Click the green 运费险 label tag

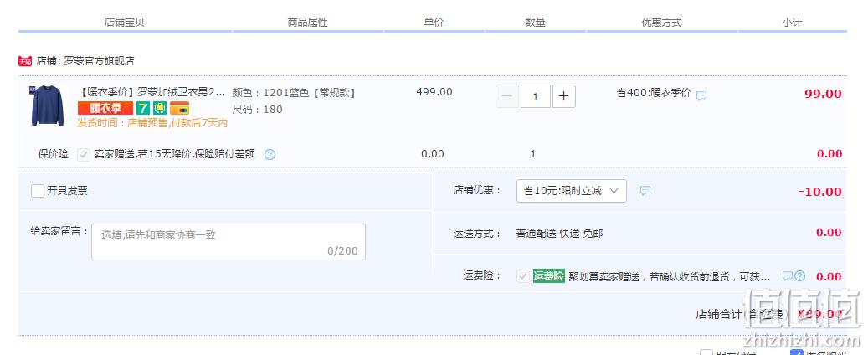click(x=548, y=275)
